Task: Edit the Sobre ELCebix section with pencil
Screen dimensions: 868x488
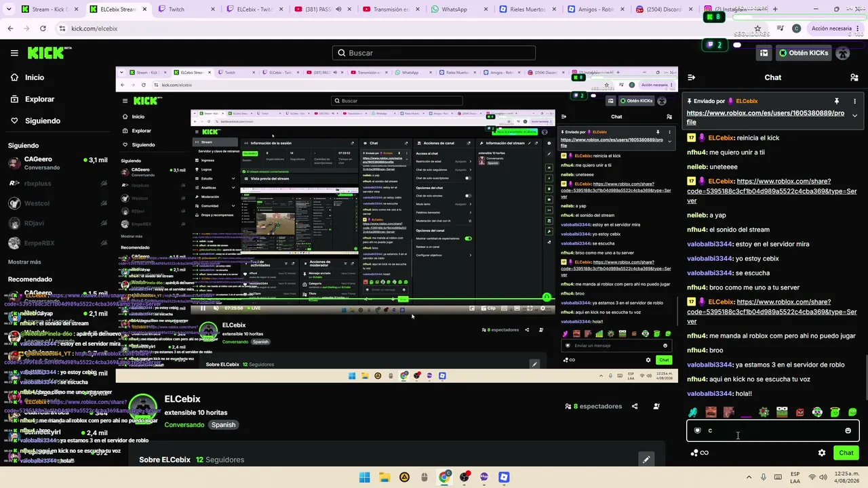Action: click(646, 460)
